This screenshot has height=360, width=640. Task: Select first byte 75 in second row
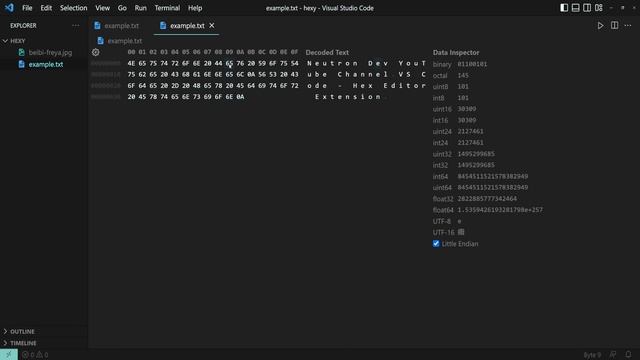(x=131, y=74)
